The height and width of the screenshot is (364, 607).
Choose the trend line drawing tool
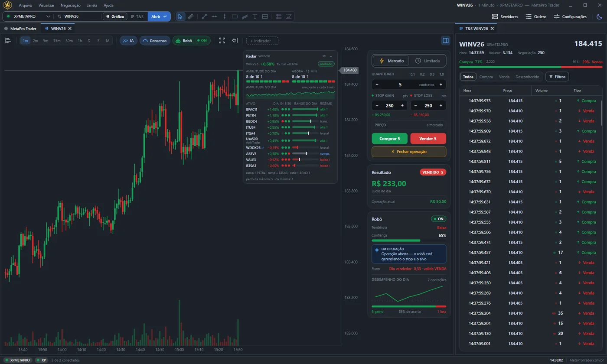[204, 16]
